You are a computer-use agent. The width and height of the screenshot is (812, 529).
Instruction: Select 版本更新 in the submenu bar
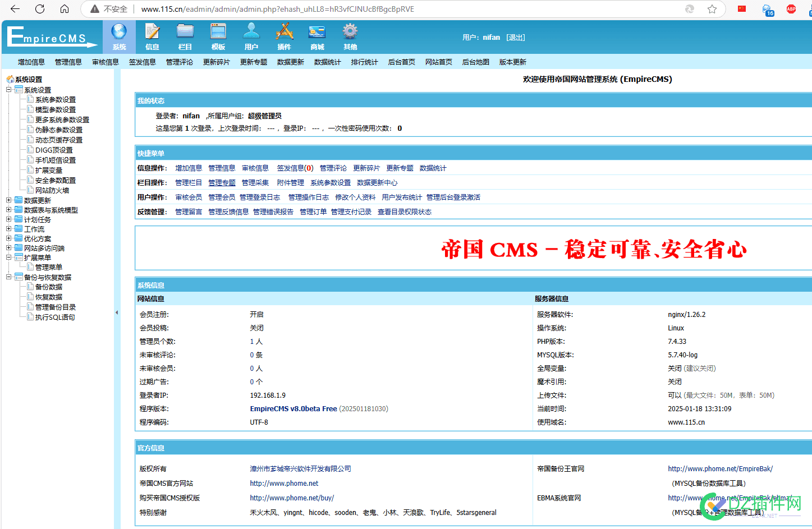[x=513, y=62]
